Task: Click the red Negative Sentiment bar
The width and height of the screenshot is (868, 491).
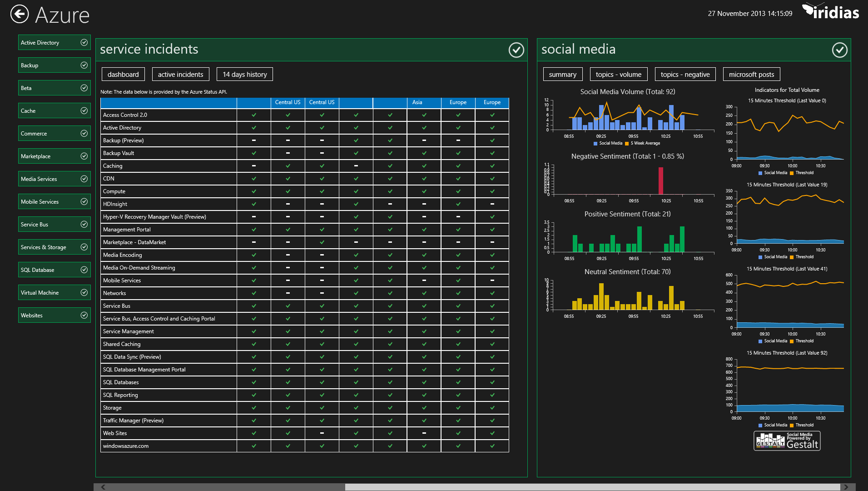Action: point(661,180)
